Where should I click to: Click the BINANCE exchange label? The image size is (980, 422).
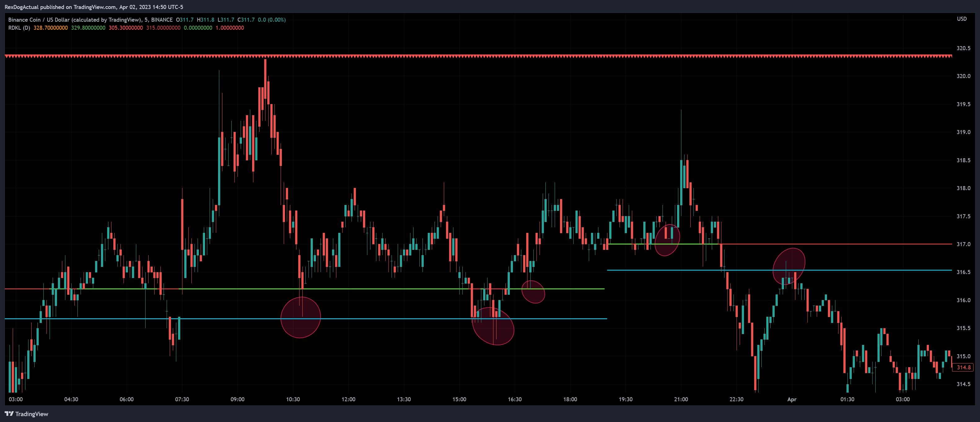coord(162,20)
